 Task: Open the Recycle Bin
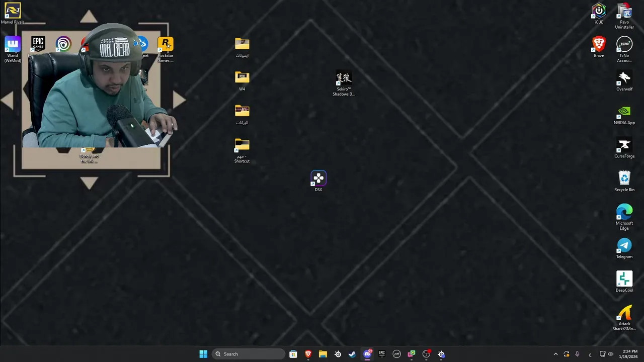pos(624,182)
